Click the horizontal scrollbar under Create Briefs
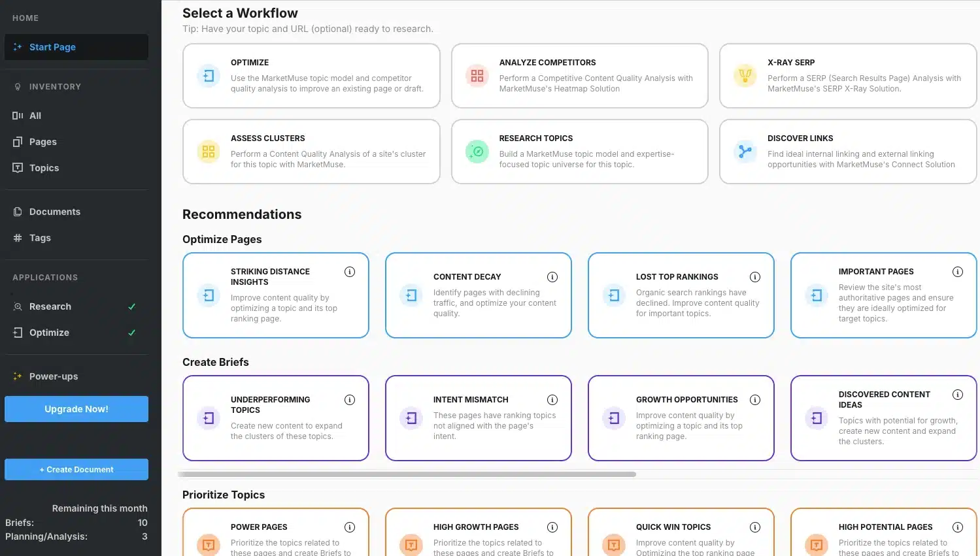Viewport: 980px width, 556px height. (x=407, y=474)
